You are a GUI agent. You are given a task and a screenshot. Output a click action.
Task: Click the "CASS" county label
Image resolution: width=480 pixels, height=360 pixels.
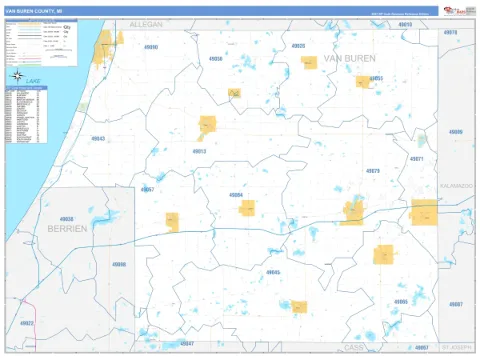point(354,348)
